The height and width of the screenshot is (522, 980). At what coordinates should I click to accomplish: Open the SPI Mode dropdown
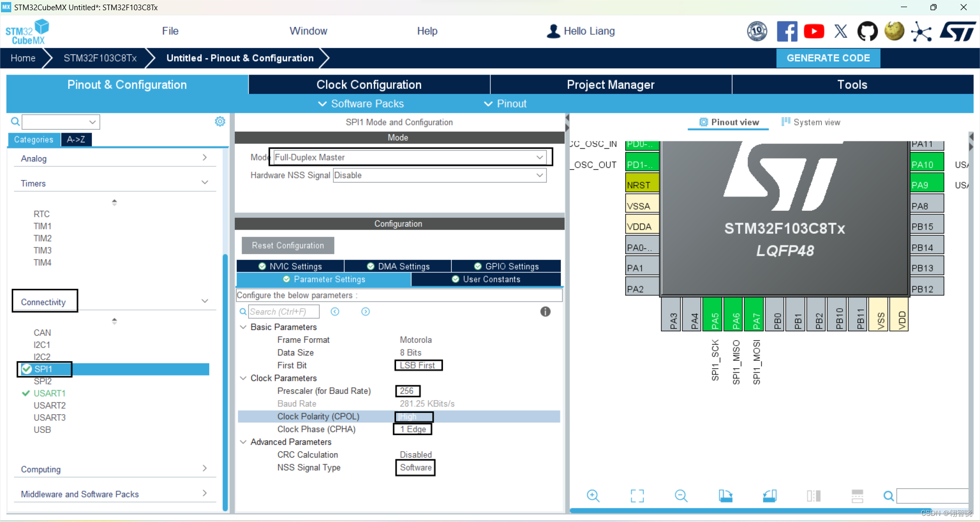click(410, 157)
